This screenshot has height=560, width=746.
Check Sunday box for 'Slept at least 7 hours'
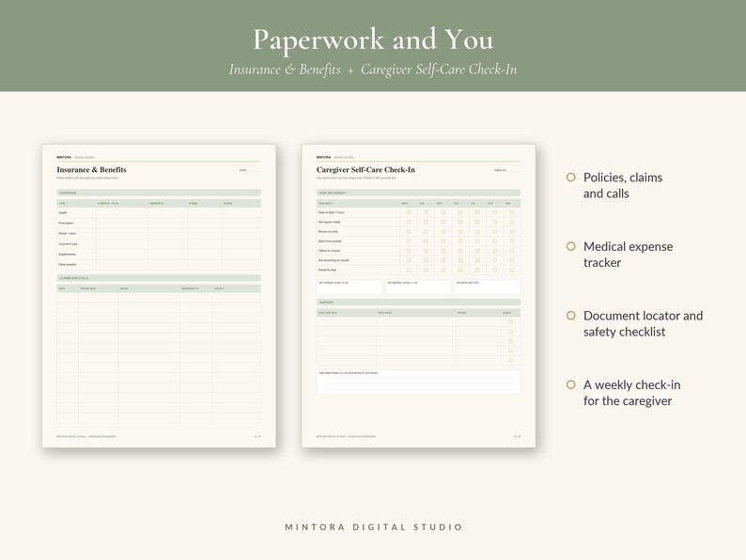pyautogui.click(x=512, y=212)
